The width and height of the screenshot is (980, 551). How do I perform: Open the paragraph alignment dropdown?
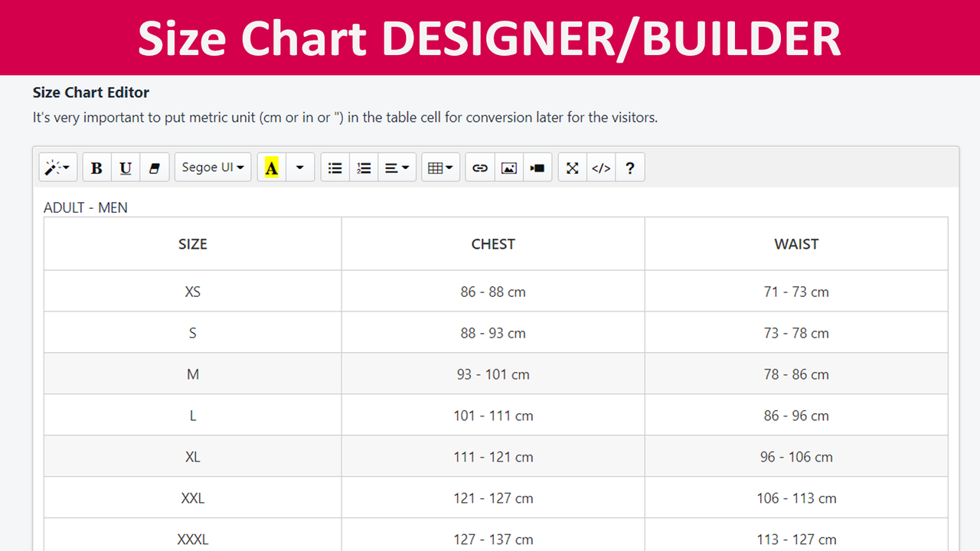click(397, 167)
